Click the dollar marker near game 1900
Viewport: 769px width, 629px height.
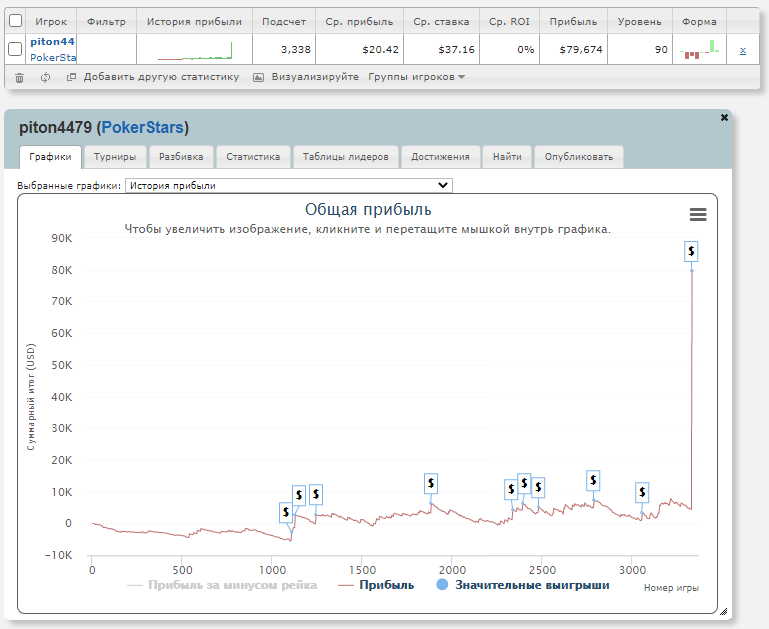point(431,483)
